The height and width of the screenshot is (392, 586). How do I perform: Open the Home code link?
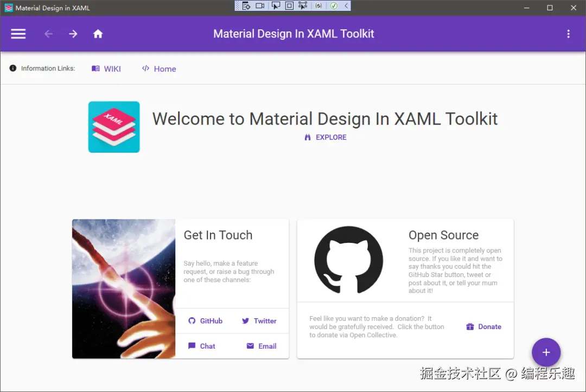[159, 69]
